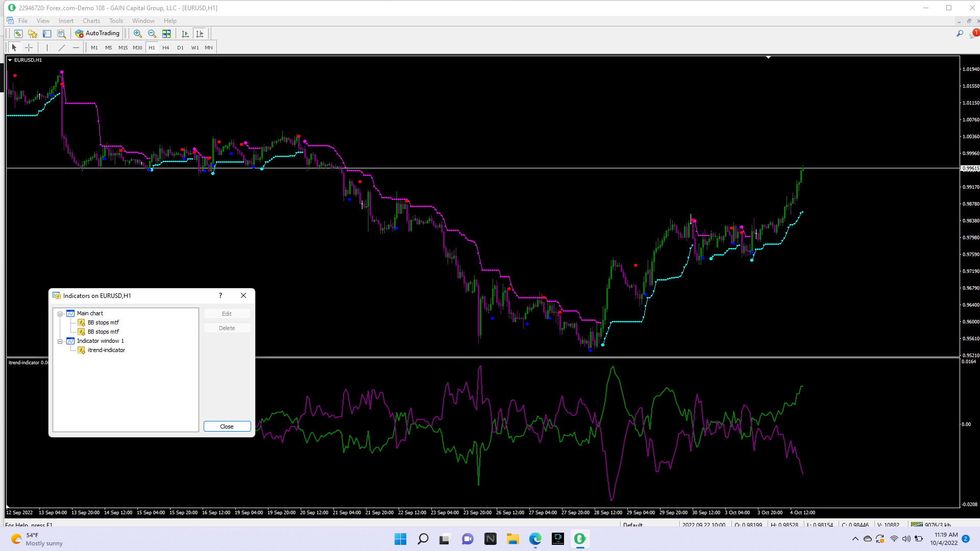Open the Windows Start menu

[400, 539]
